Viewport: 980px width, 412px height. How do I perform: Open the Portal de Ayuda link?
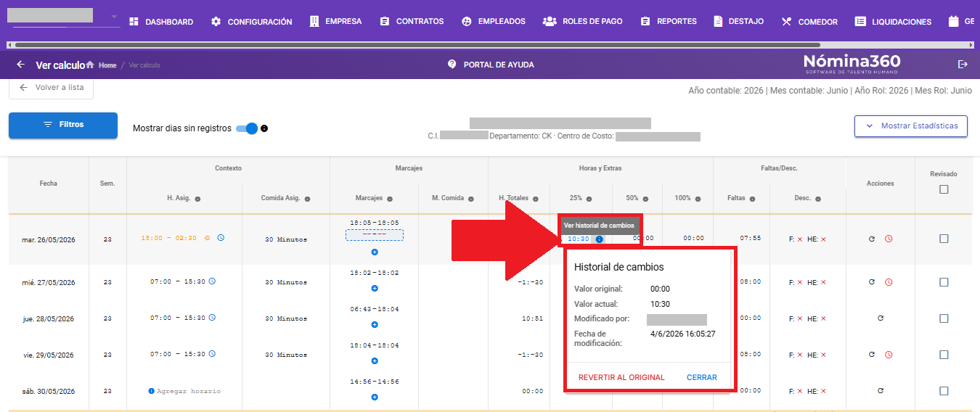[491, 65]
